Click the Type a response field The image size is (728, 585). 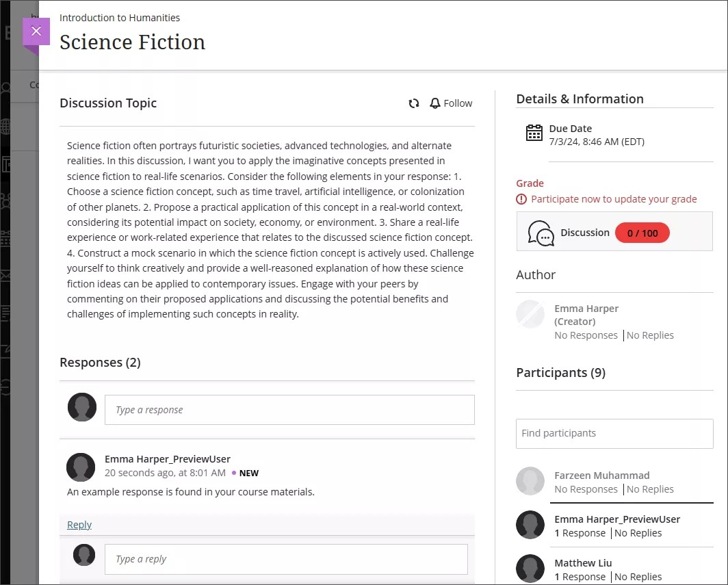pos(289,409)
